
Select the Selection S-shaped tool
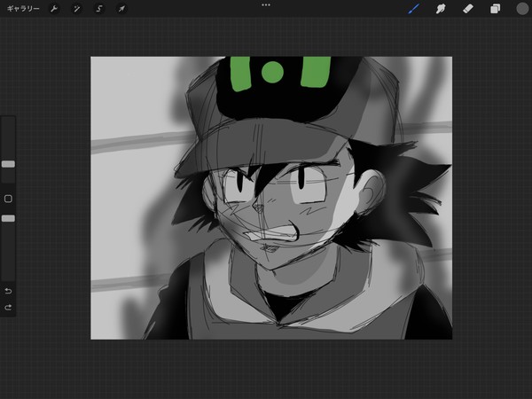[x=99, y=9]
